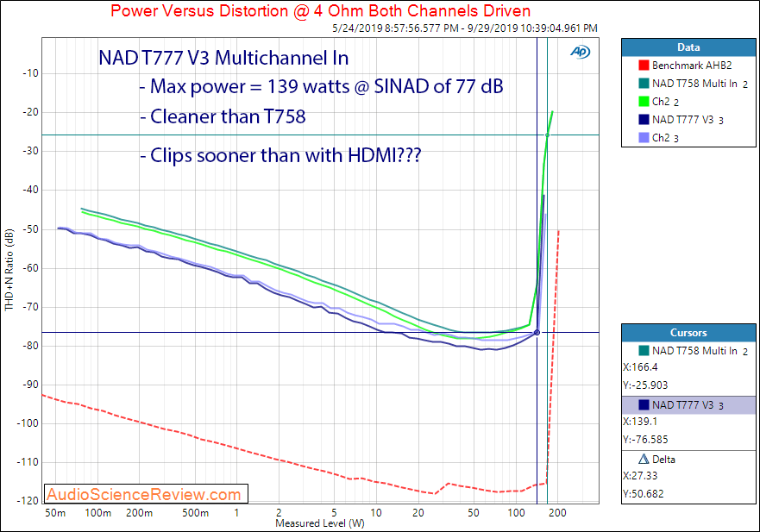Select navy NAD T777 V3 swatch in Data legend

[644, 120]
